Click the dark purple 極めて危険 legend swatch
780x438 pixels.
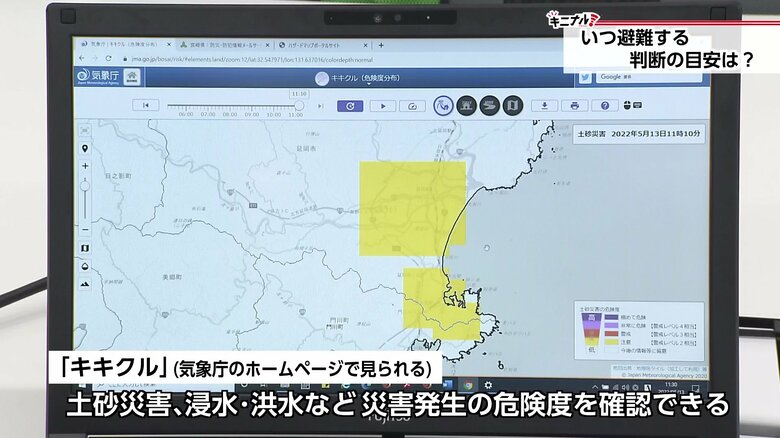[611, 317]
